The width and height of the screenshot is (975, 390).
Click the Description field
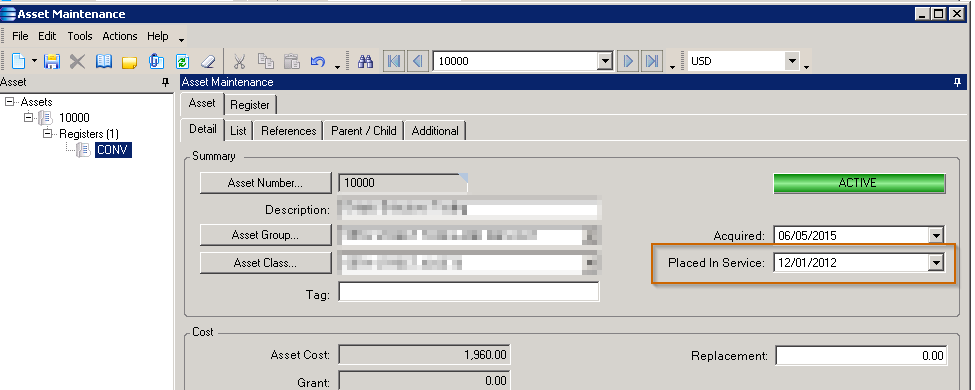click(469, 210)
